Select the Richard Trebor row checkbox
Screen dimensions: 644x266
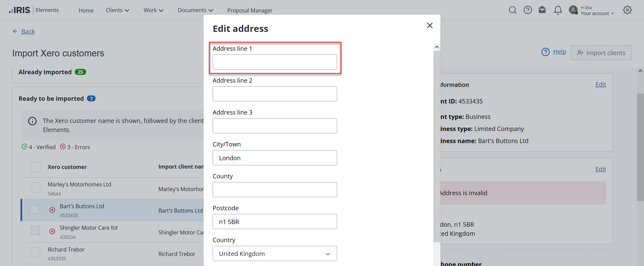tap(35, 253)
